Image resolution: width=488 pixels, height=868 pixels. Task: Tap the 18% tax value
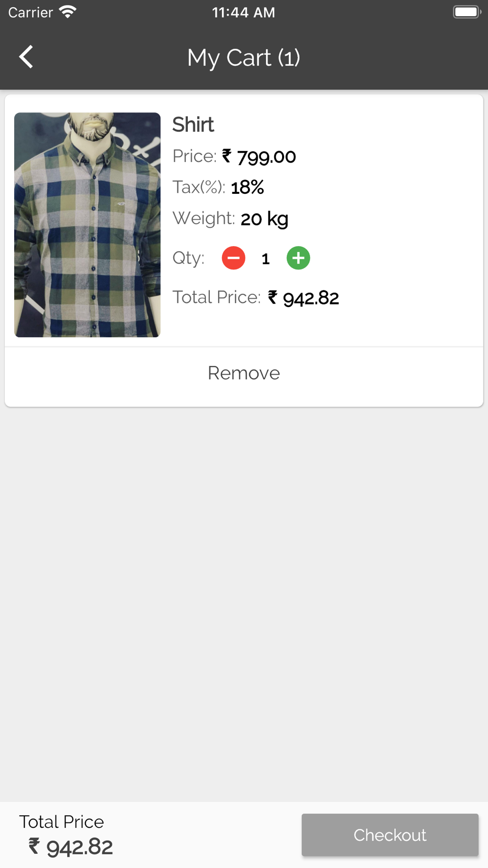[247, 187]
